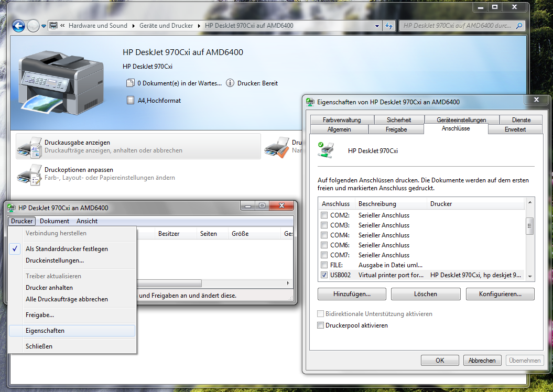The height and width of the screenshot is (392, 553).
Task: Open the Drucker menu
Action: [x=21, y=221]
